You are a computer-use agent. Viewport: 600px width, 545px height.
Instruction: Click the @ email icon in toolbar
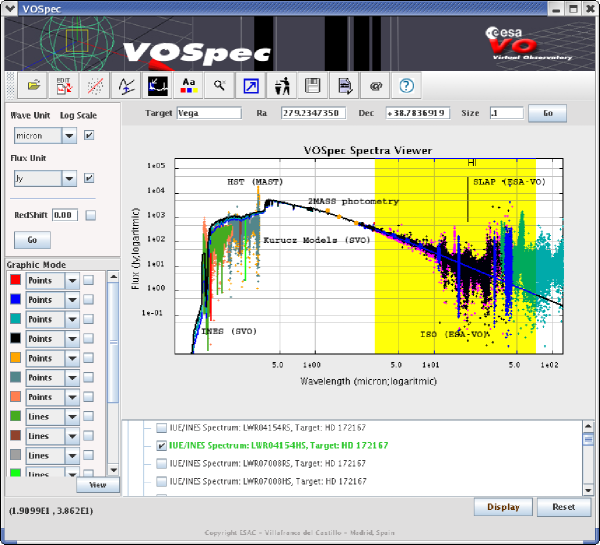point(375,85)
